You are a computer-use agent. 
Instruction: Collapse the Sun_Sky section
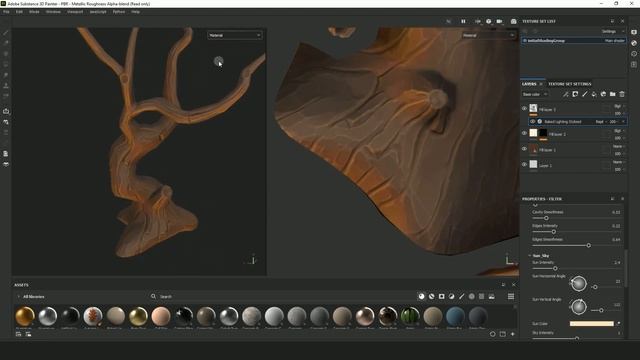coord(530,256)
